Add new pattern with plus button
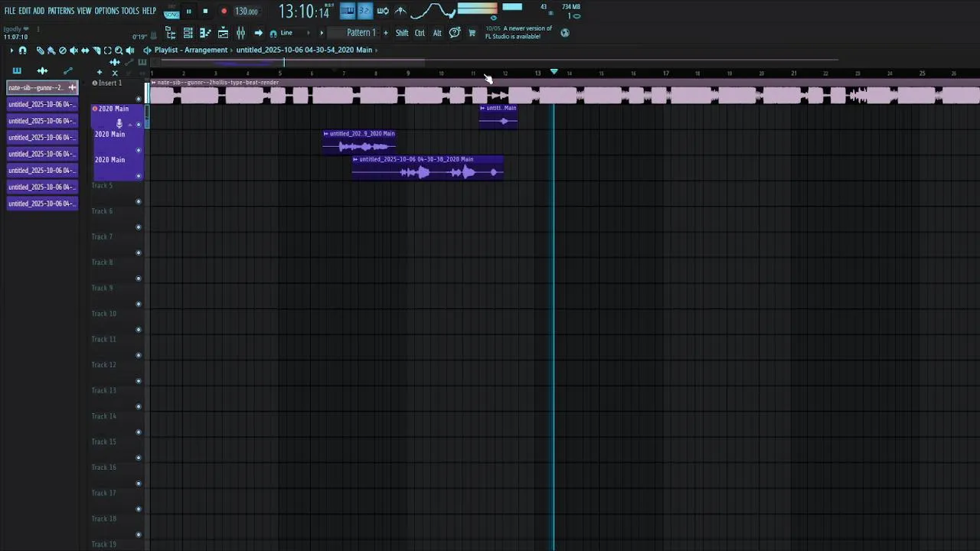 click(x=385, y=33)
